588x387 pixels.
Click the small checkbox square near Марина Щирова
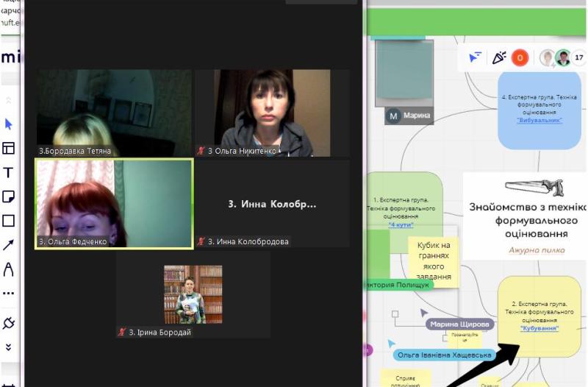pos(395,314)
